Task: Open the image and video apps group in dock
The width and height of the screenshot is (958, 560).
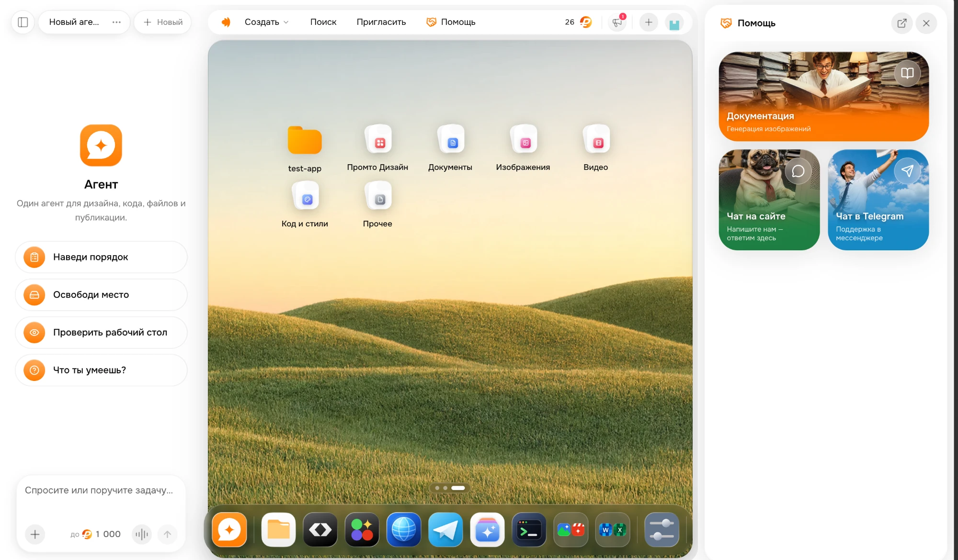Action: [x=571, y=530]
